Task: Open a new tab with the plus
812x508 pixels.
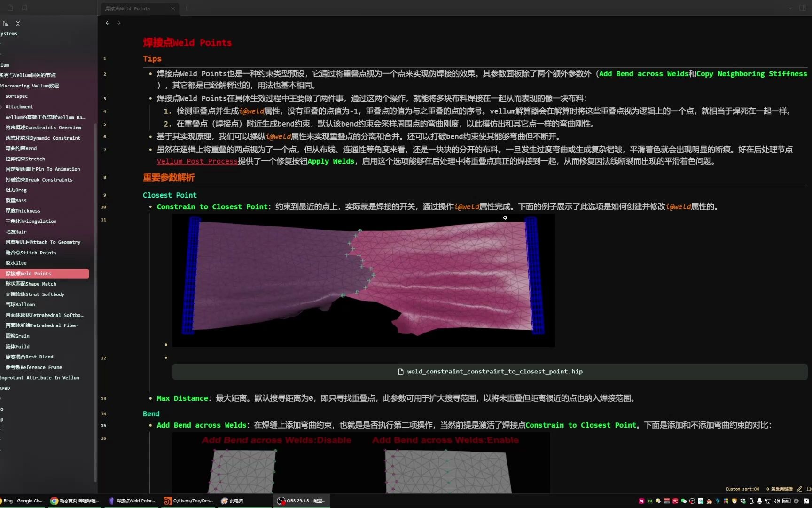Action: click(x=186, y=8)
